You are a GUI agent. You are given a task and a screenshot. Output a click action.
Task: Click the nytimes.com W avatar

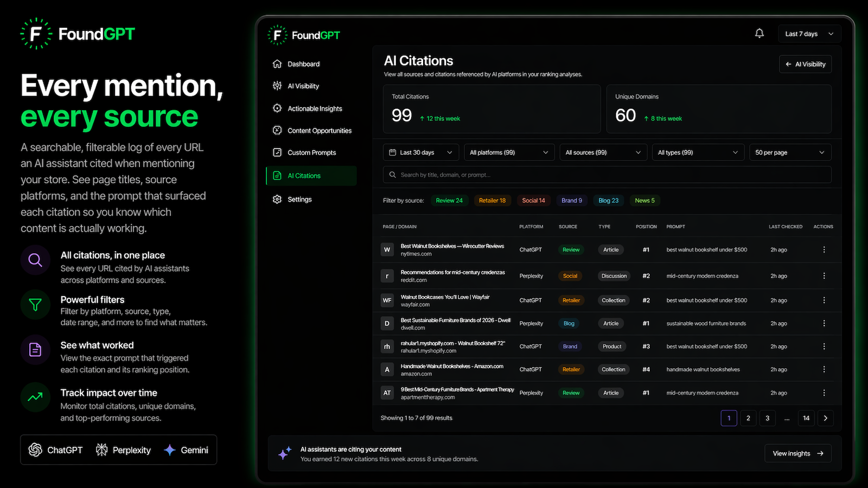coord(387,250)
